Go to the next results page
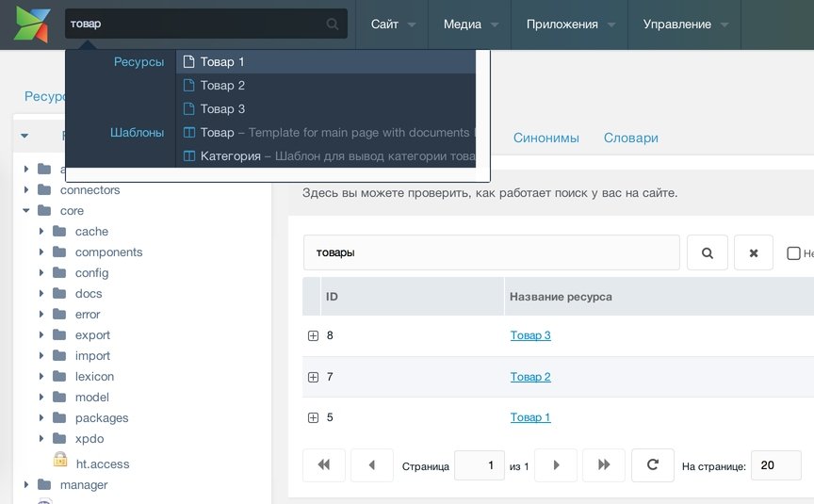Image resolution: width=814 pixels, height=504 pixels. pos(556,465)
